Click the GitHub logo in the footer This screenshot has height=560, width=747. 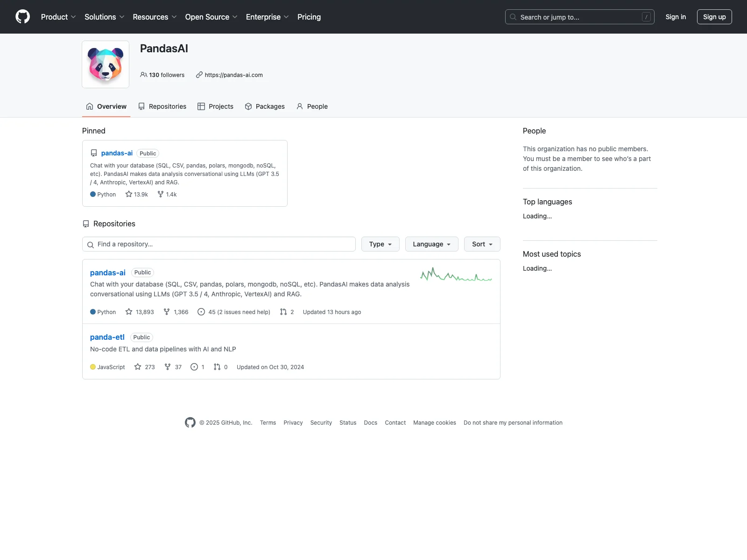(x=190, y=422)
